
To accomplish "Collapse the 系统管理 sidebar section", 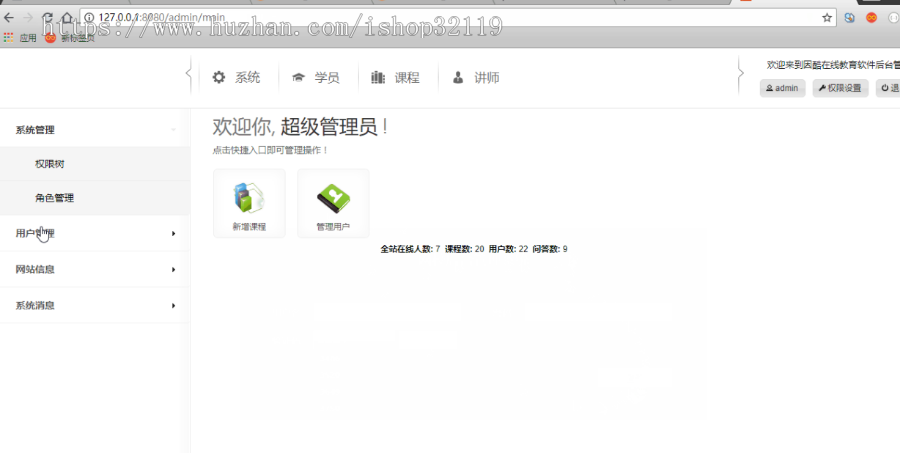I will [95, 130].
